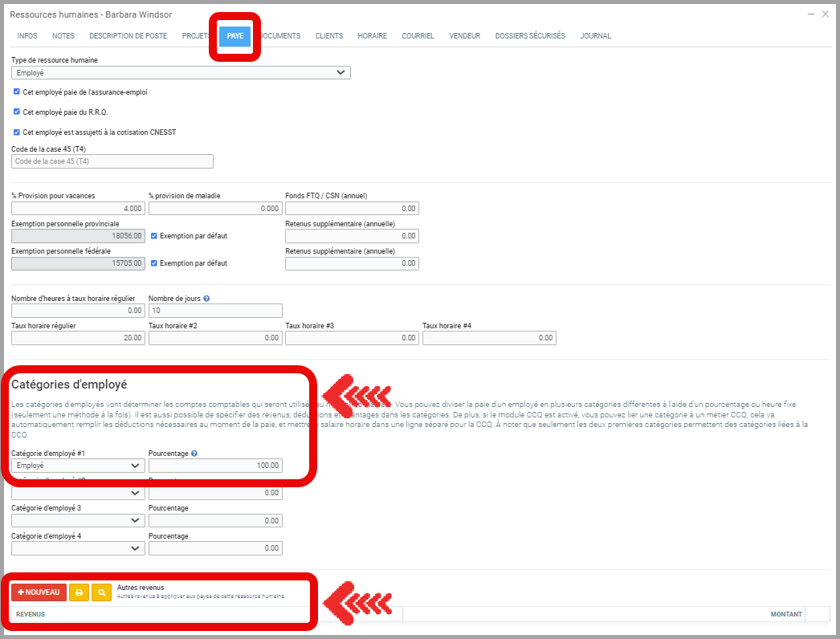Screen dimensions: 840x639
Task: Open Type de ressource humaine dropdown
Action: [x=181, y=73]
